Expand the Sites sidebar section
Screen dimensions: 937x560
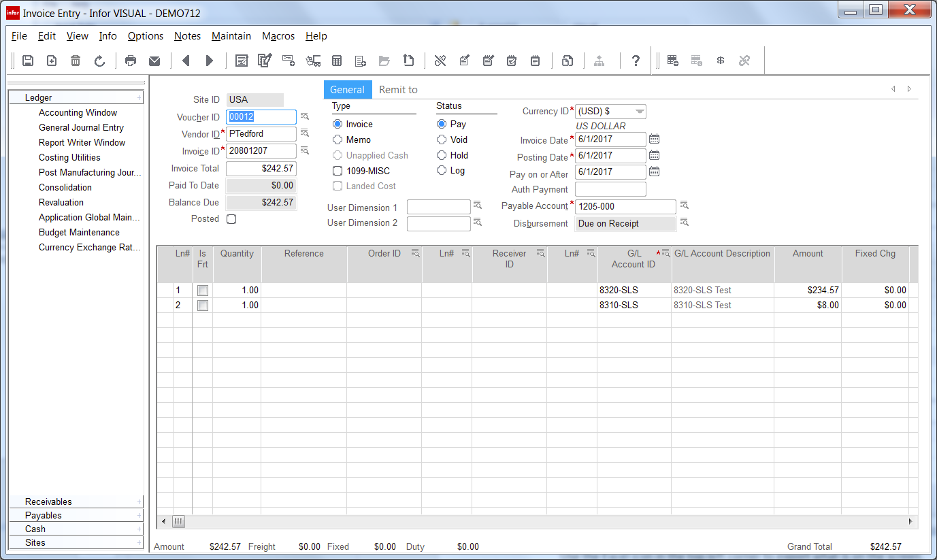(x=76, y=542)
